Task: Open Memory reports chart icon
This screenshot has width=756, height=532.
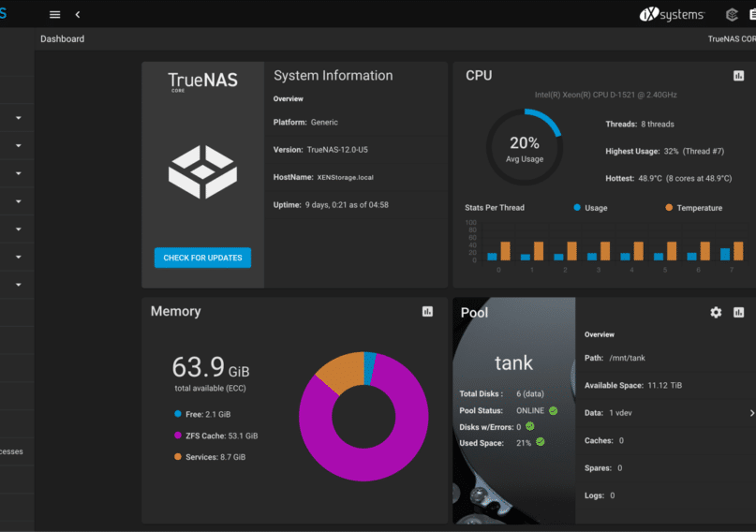Action: click(427, 312)
